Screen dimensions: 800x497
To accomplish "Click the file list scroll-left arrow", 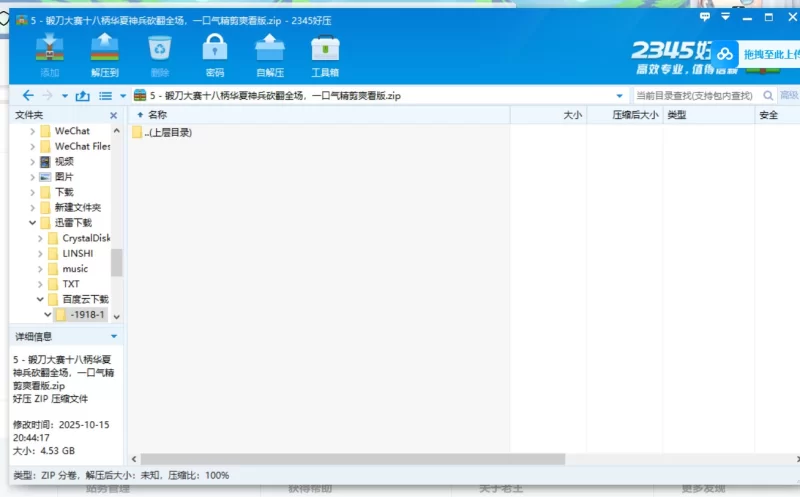I will (x=134, y=459).
